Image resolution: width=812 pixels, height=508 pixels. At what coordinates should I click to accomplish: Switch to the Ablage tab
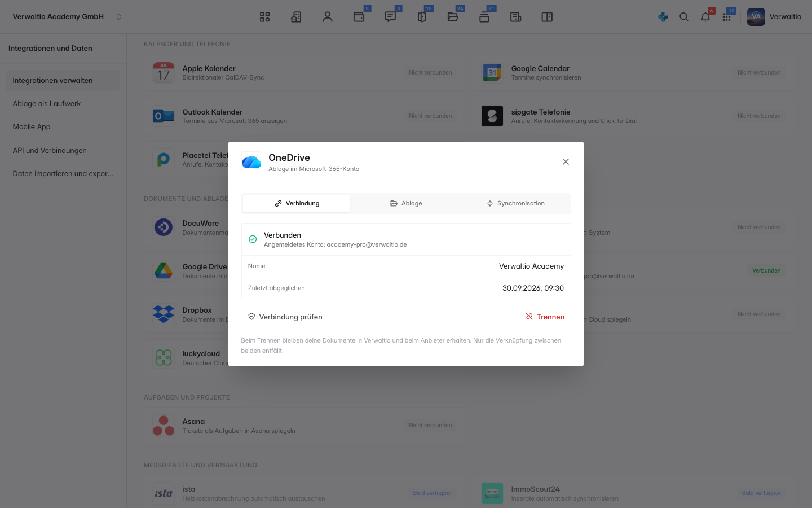pos(406,203)
